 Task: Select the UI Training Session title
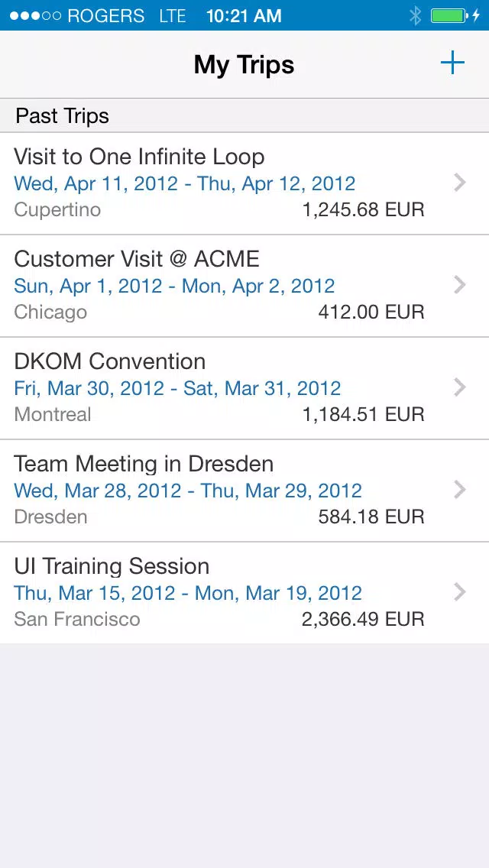(x=112, y=566)
